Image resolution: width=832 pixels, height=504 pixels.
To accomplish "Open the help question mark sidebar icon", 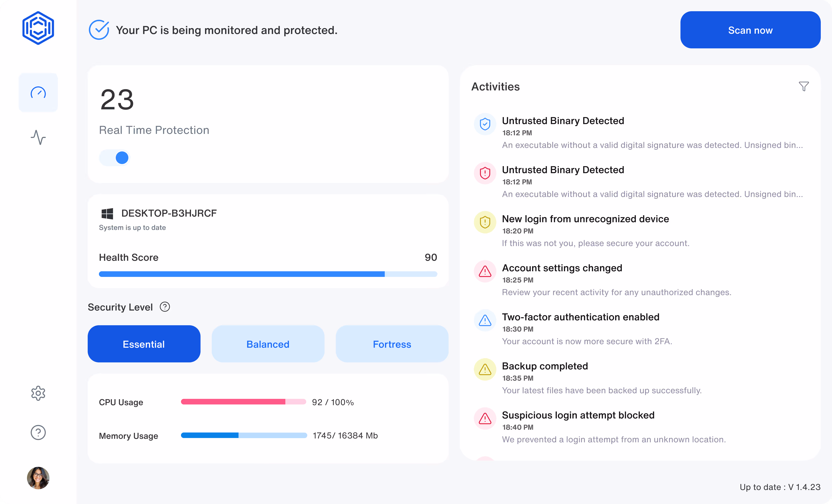I will point(38,432).
